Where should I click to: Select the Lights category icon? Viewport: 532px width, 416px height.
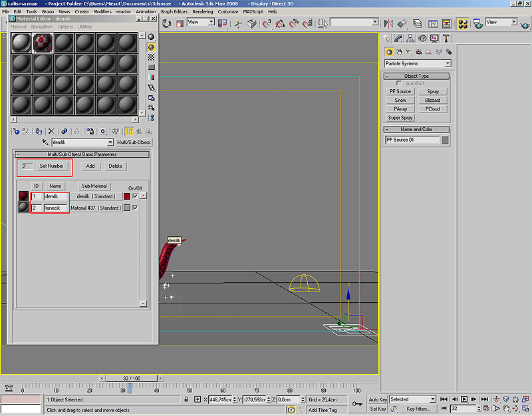[x=410, y=51]
